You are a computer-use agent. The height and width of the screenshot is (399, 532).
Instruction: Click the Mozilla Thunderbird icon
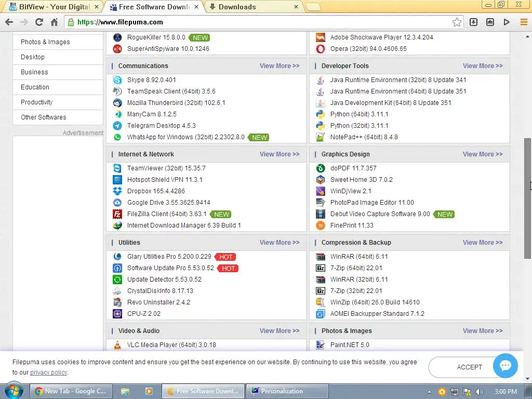pyautogui.click(x=117, y=103)
